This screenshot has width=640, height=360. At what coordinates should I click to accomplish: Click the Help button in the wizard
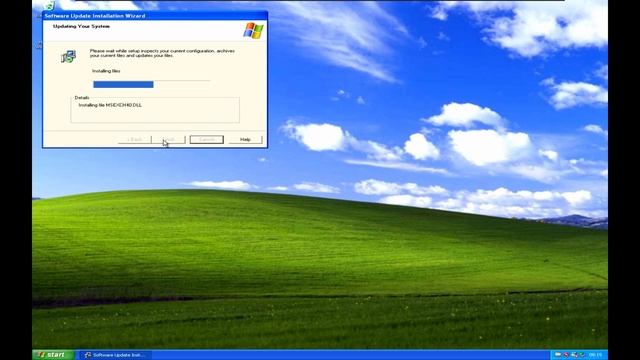tap(245, 140)
